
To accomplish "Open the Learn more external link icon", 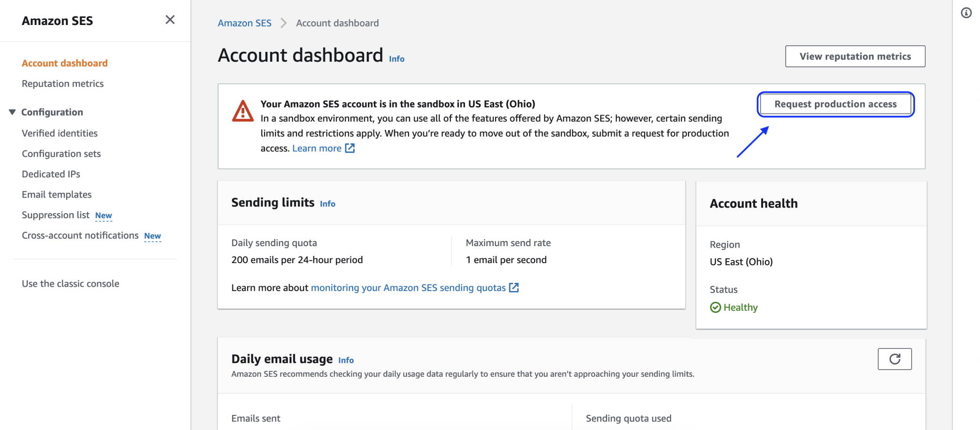I will coord(349,148).
